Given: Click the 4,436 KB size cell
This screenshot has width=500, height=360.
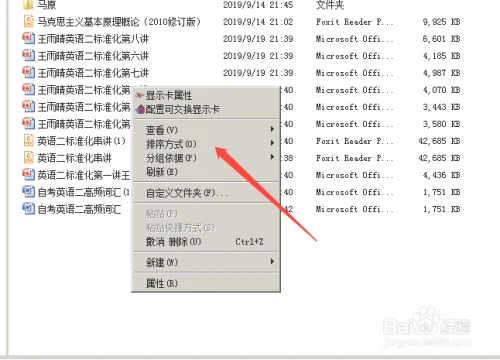Looking at the screenshot, I should [441, 175].
